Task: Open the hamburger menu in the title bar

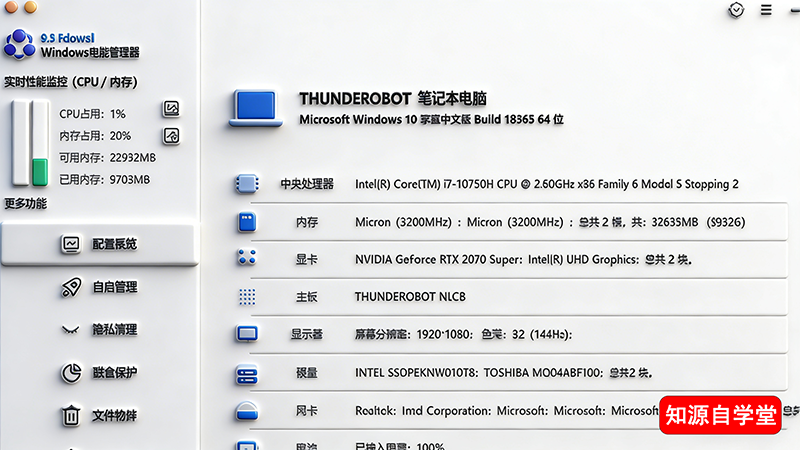Action: [x=766, y=10]
